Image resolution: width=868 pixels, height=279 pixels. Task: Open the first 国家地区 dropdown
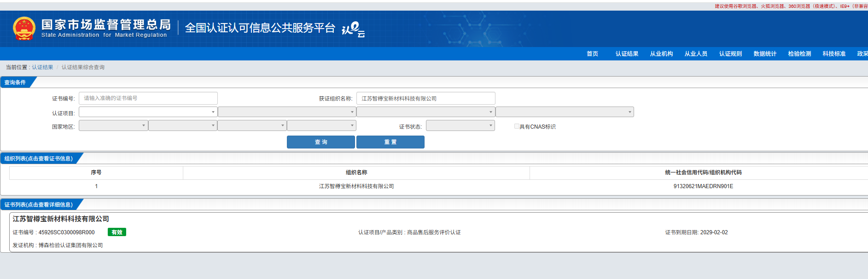(113, 125)
